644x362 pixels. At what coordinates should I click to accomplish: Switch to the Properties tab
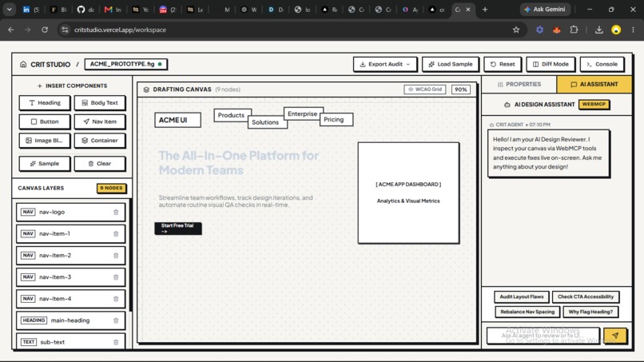pos(519,84)
